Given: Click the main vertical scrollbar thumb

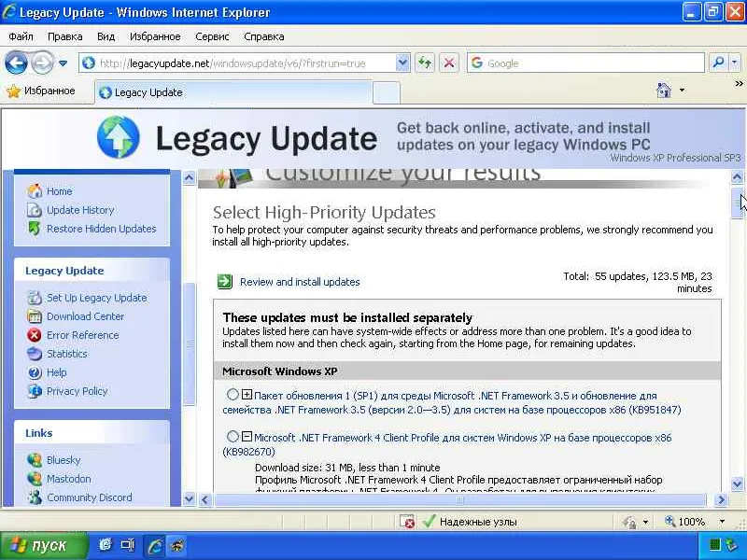Looking at the screenshot, I should tap(737, 203).
